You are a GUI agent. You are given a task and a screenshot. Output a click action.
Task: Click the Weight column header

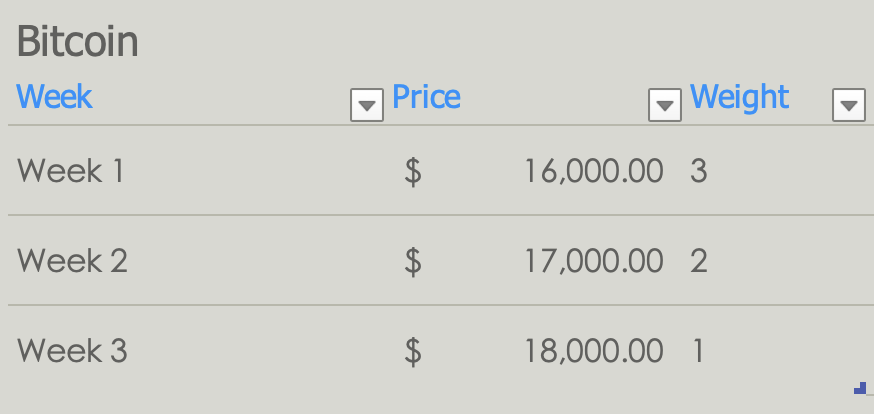pos(739,97)
